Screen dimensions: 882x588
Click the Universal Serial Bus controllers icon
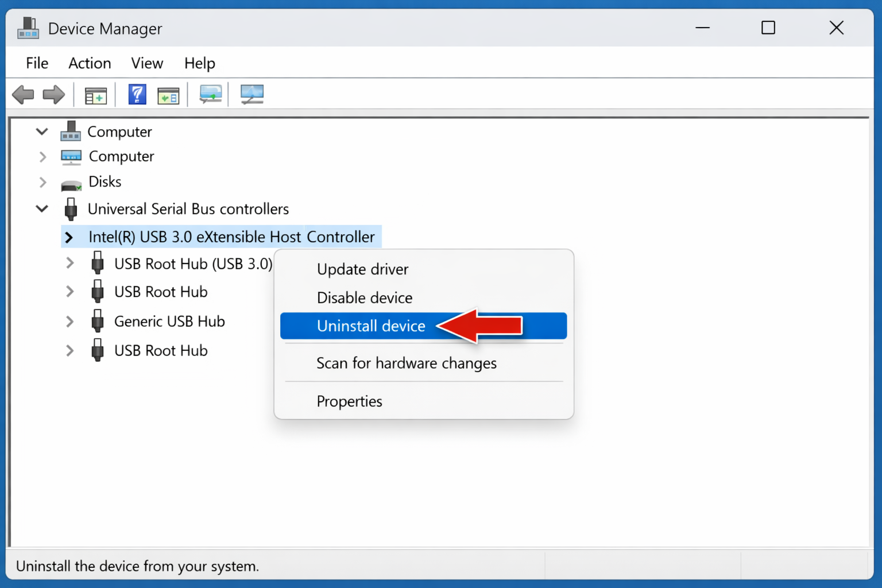71,208
